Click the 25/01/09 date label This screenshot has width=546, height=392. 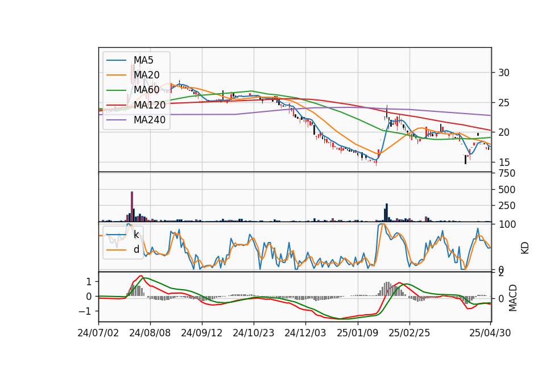click(357, 333)
